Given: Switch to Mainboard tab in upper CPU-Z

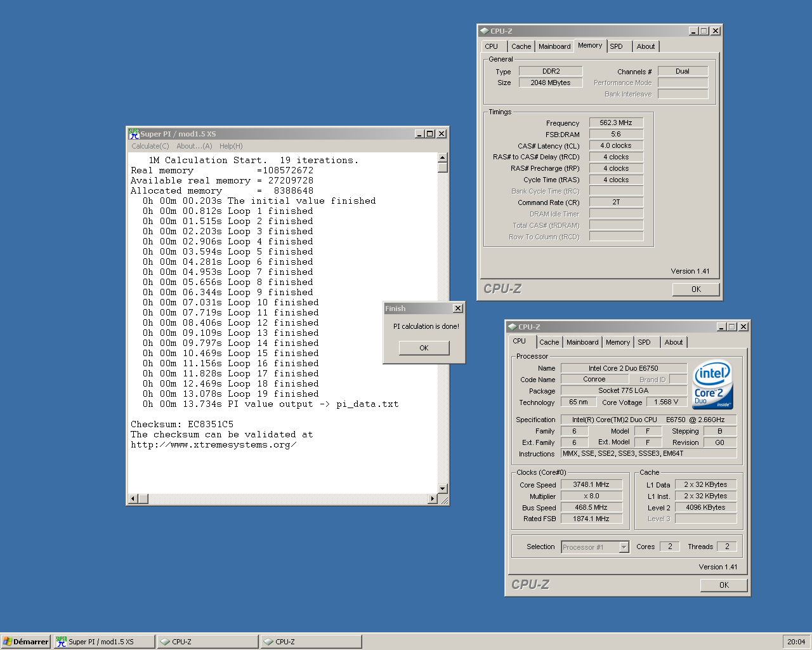Looking at the screenshot, I should pyautogui.click(x=554, y=46).
